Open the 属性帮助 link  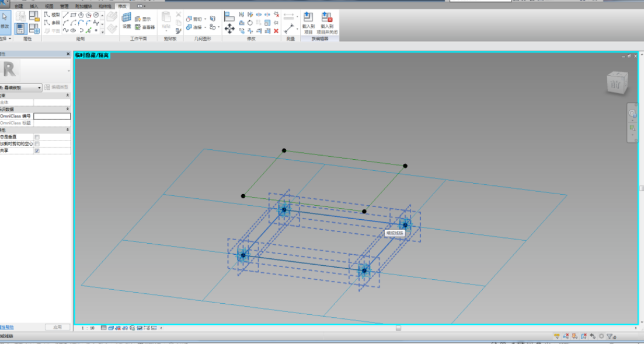(6, 327)
